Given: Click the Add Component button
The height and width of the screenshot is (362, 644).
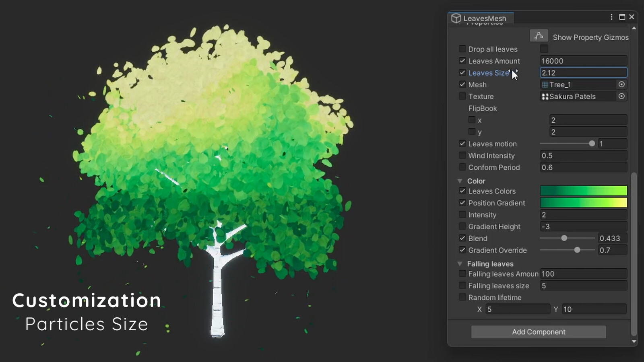Looking at the screenshot, I should click(x=539, y=332).
